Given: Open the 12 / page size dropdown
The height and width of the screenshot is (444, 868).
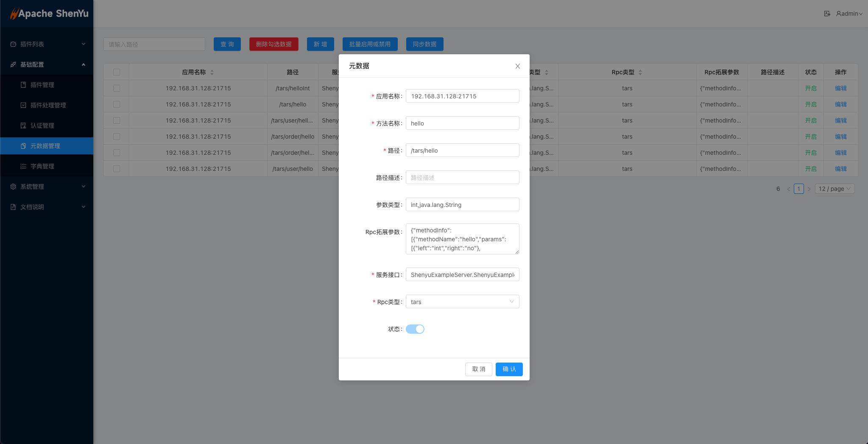Looking at the screenshot, I should click(834, 189).
